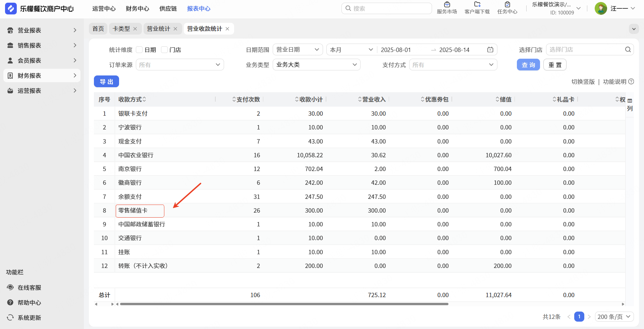
Task: Click the 切换竖版 link
Action: pos(583,81)
